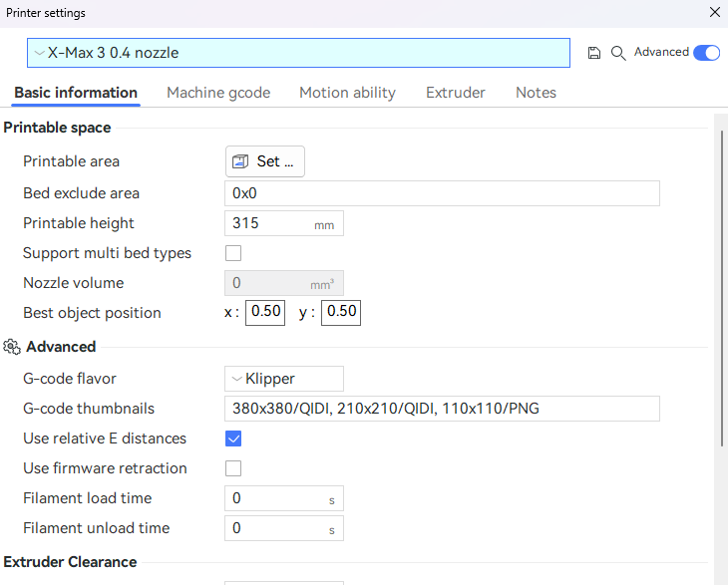
Task: Click the save preset floppy disk icon
Action: tap(594, 53)
